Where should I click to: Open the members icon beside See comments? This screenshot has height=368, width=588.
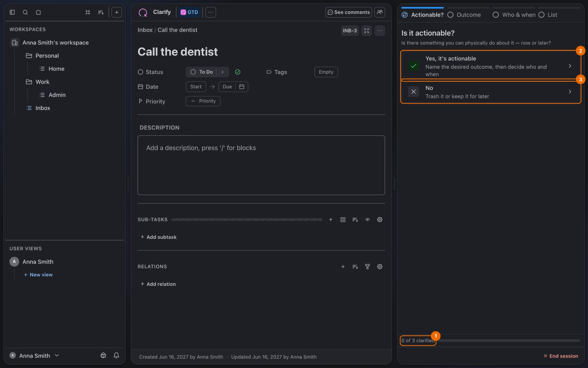coord(380,12)
